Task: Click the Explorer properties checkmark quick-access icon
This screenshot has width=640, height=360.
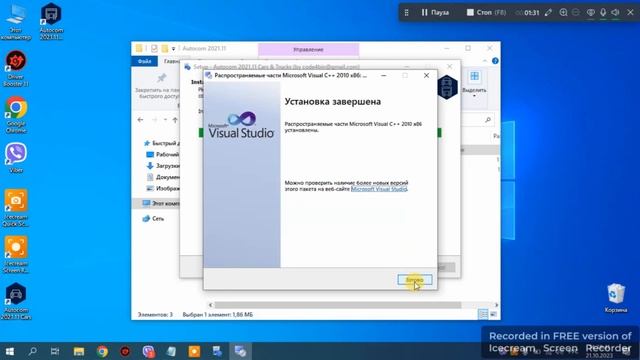Action: coord(154,49)
